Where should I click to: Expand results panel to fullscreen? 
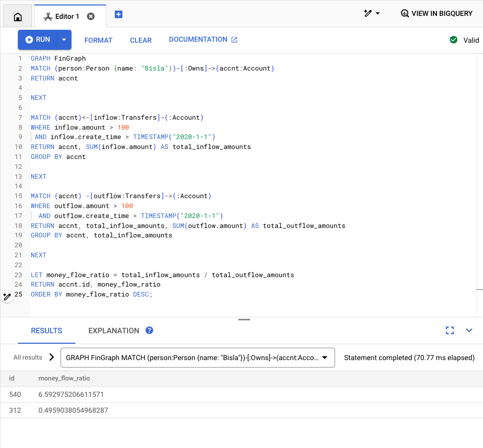450,330
